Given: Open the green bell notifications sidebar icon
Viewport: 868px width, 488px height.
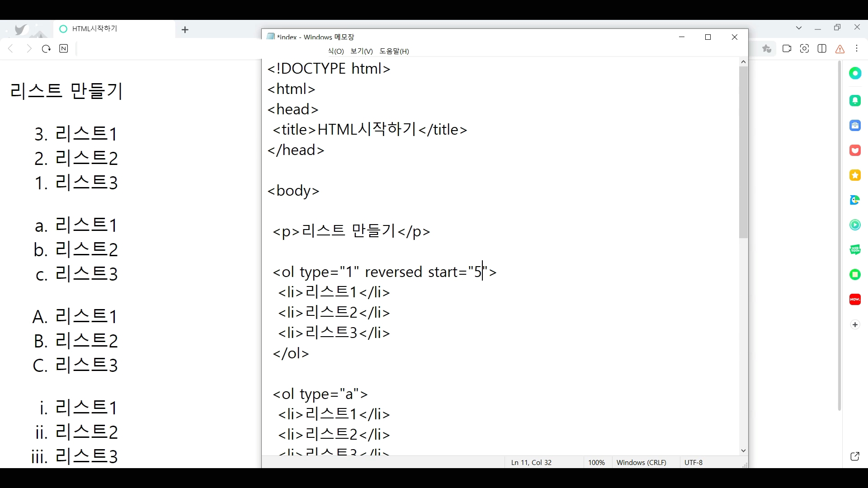Looking at the screenshot, I should [x=855, y=100].
